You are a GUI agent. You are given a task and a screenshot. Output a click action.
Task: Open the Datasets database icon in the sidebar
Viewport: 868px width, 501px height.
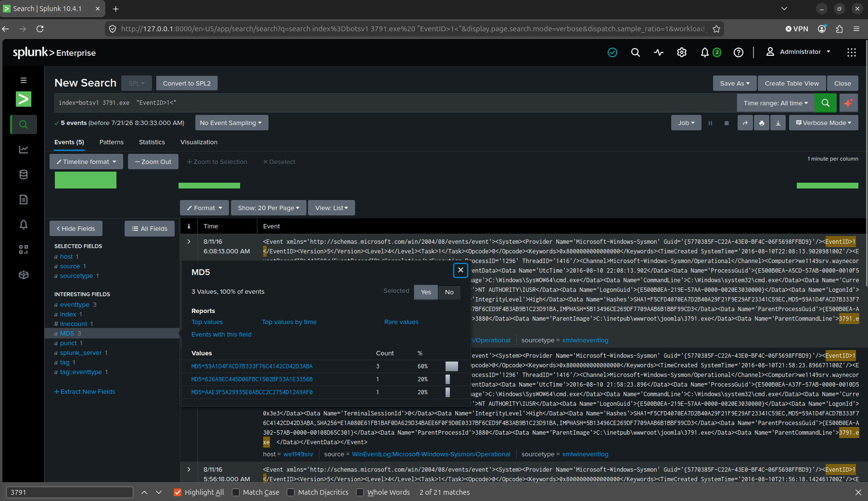pyautogui.click(x=24, y=175)
